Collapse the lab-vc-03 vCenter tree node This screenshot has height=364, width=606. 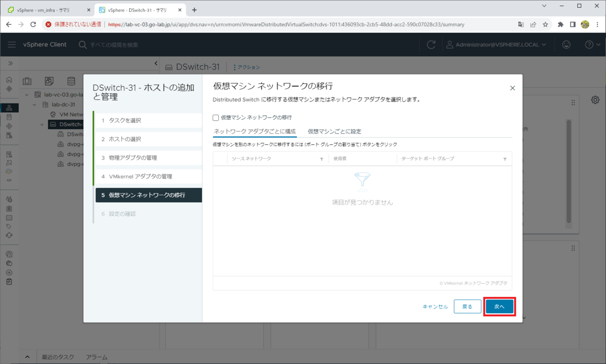click(26, 95)
